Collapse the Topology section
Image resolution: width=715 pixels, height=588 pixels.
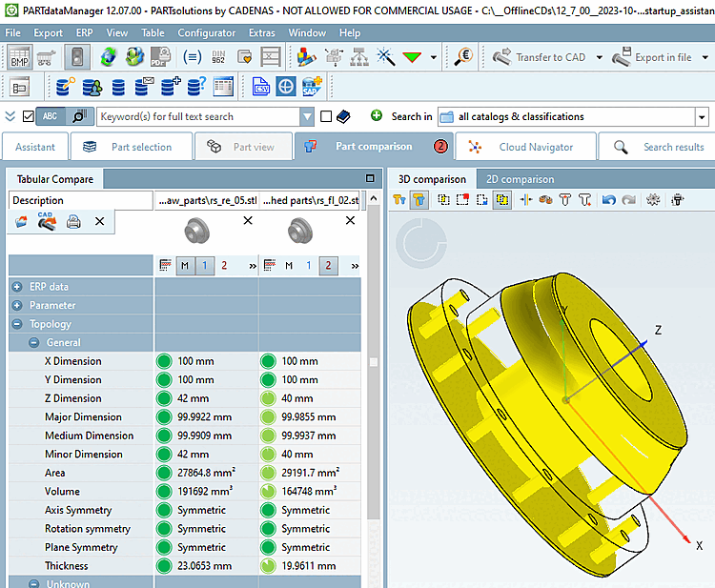click(17, 324)
